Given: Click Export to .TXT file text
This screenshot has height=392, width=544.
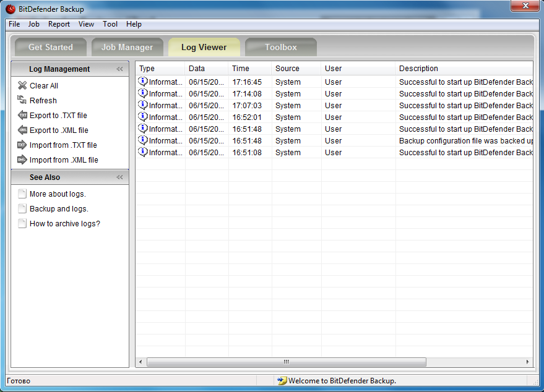Looking at the screenshot, I should [x=58, y=116].
